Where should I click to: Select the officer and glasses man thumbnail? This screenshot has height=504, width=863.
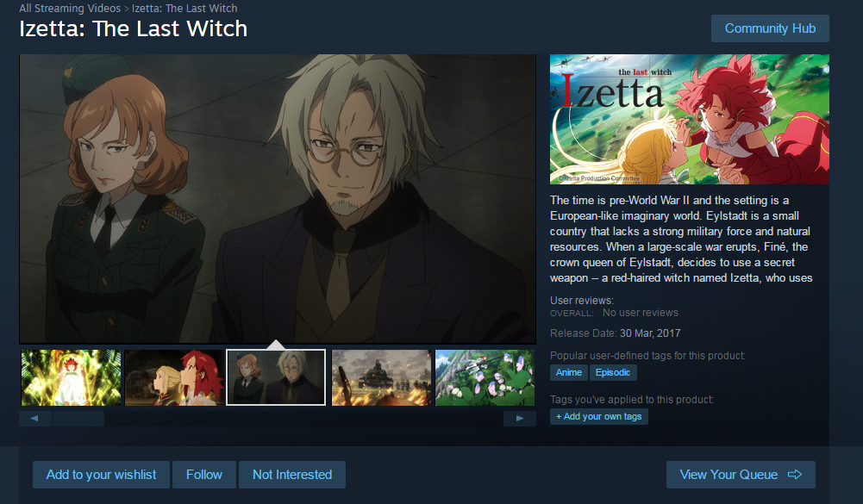(276, 377)
